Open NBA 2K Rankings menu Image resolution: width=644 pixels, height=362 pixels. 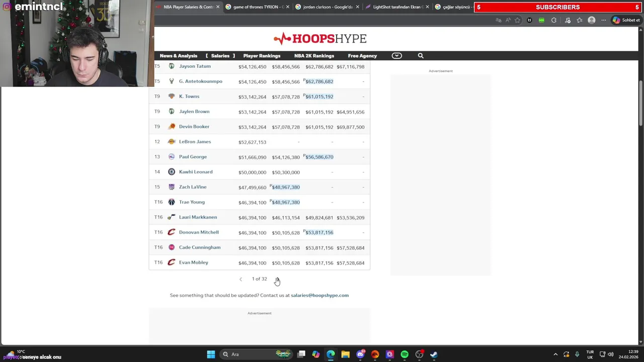(x=314, y=56)
